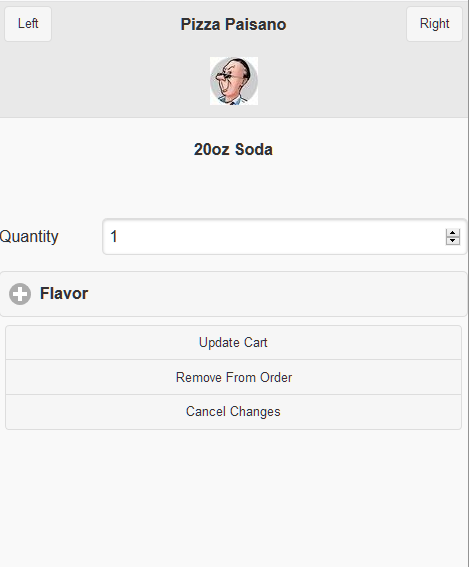Click the cartoon man logo image
This screenshot has width=469, height=567.
pyautogui.click(x=234, y=81)
